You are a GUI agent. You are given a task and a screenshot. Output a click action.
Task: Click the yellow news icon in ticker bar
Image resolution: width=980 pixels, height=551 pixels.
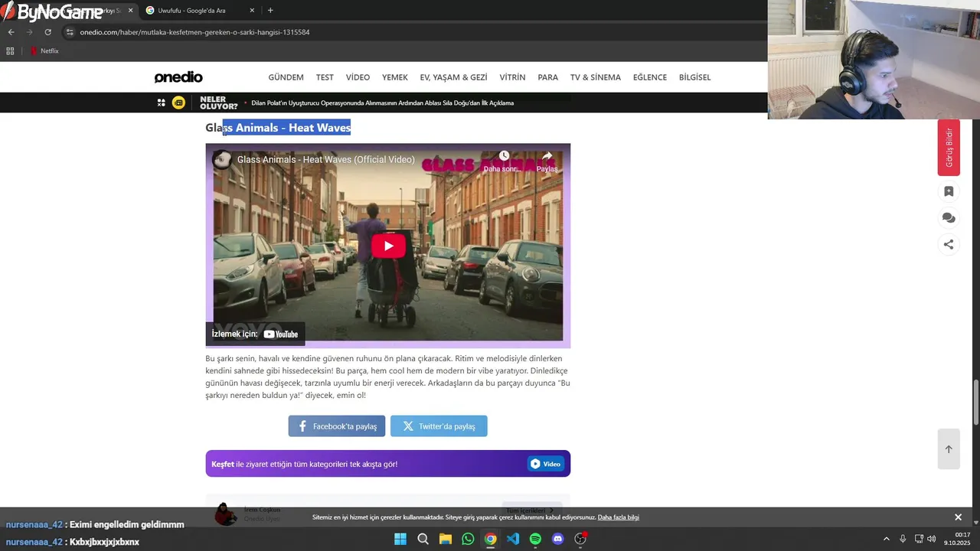[x=178, y=103]
